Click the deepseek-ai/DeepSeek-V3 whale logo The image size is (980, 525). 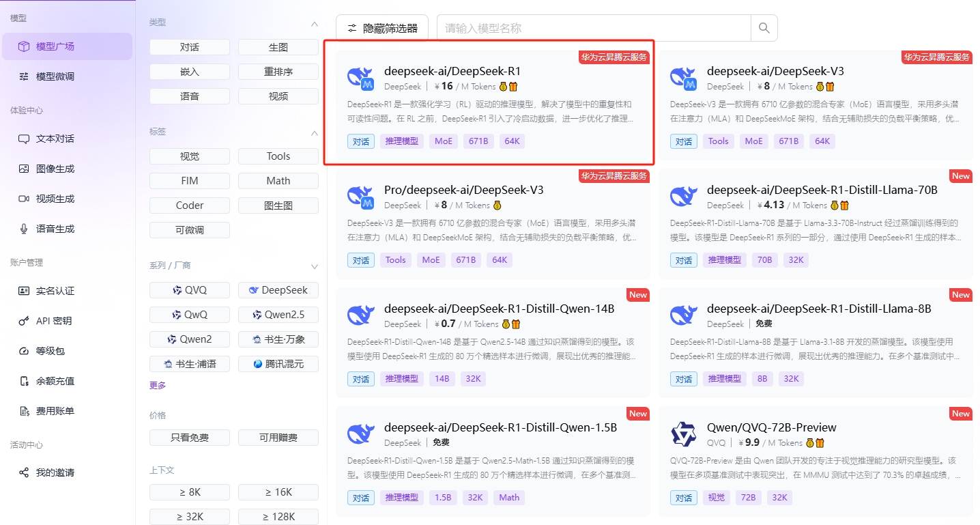(x=683, y=79)
